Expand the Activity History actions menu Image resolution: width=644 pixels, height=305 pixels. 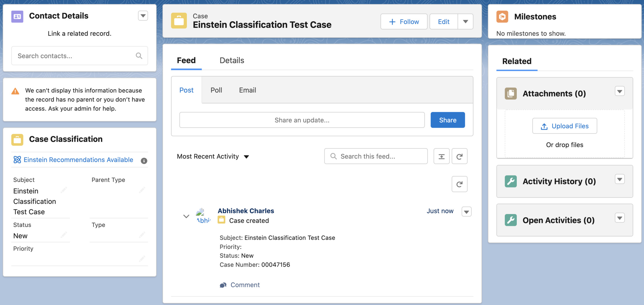tap(619, 179)
